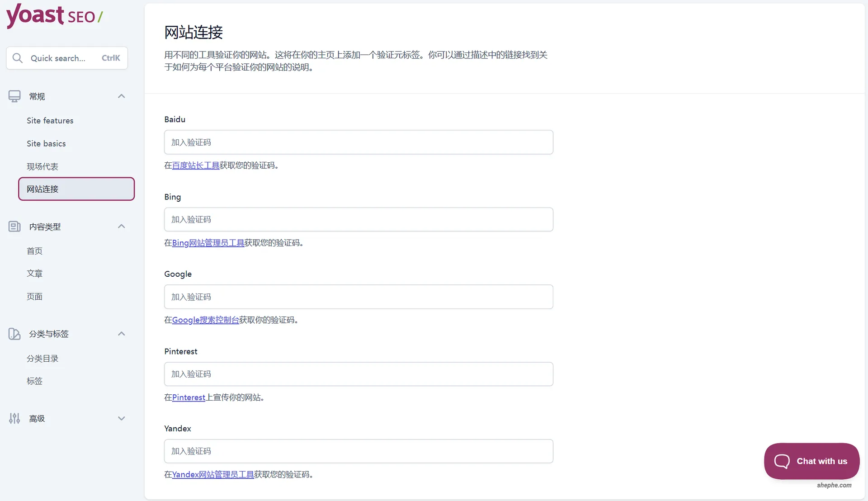Expand the 高级 section
Screen dimensions: 868x501
click(121, 418)
